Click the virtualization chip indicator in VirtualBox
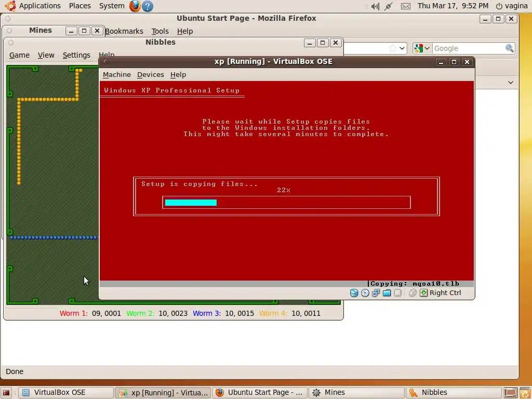The image size is (532, 399). [x=397, y=293]
